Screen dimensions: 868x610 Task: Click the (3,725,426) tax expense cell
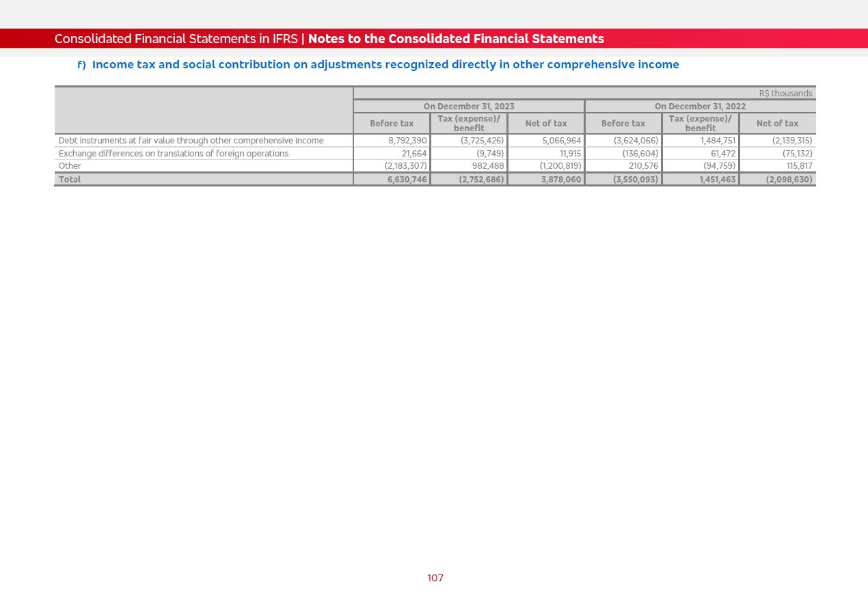click(x=482, y=141)
